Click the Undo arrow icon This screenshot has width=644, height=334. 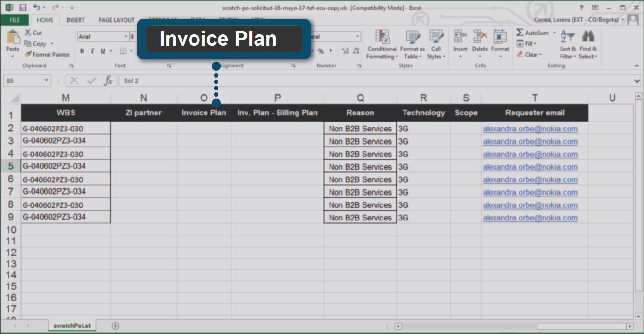tap(37, 8)
